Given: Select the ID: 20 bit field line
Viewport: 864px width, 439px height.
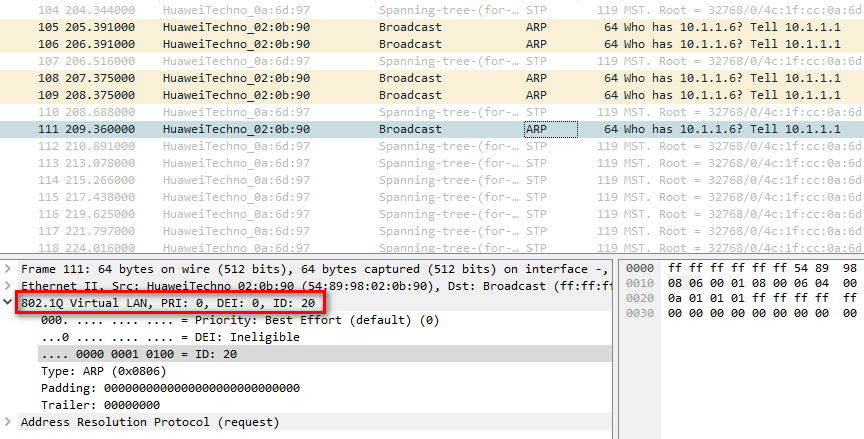Looking at the screenshot, I should pos(325,354).
